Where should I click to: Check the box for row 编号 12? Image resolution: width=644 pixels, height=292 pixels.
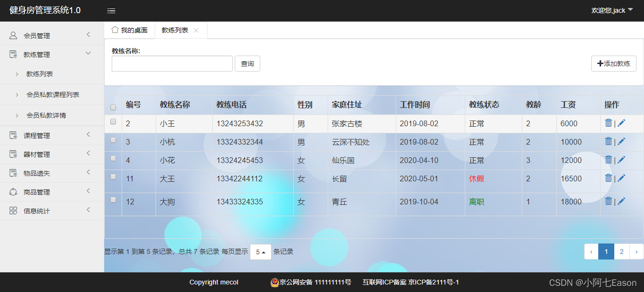pos(113,200)
